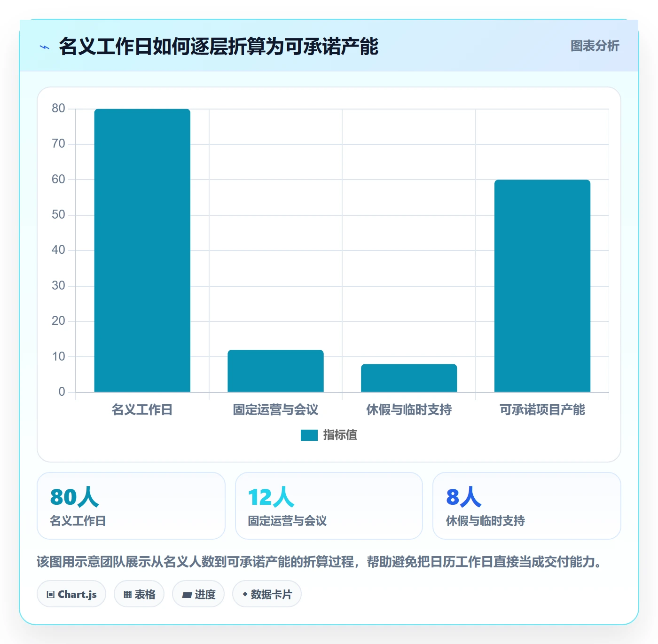Click the 可承诺项目产能 x-axis label
658x644 pixels.
click(x=542, y=410)
